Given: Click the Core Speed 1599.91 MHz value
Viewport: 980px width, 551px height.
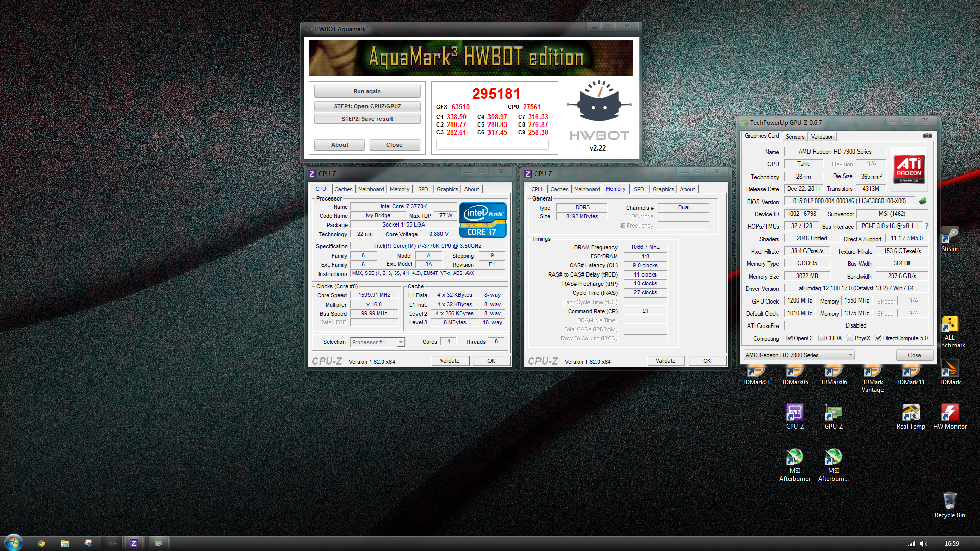Looking at the screenshot, I should [374, 295].
